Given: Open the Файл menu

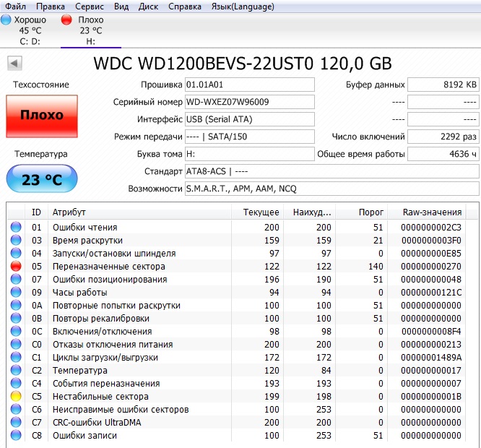Looking at the screenshot, I should (x=15, y=7).
